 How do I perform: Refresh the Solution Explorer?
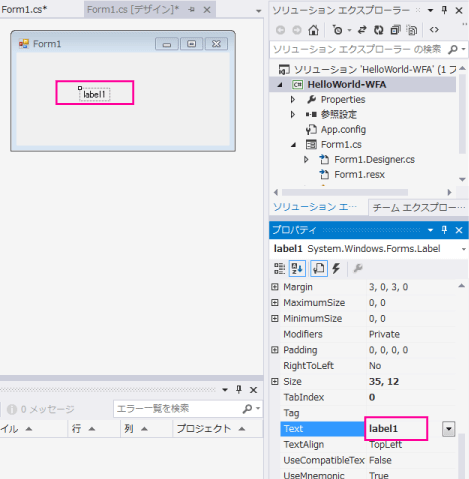click(378, 30)
